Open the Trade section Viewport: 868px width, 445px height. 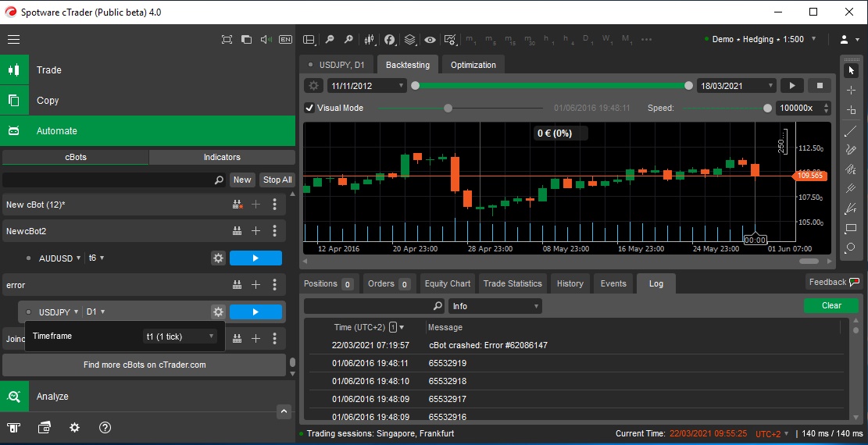click(148, 69)
